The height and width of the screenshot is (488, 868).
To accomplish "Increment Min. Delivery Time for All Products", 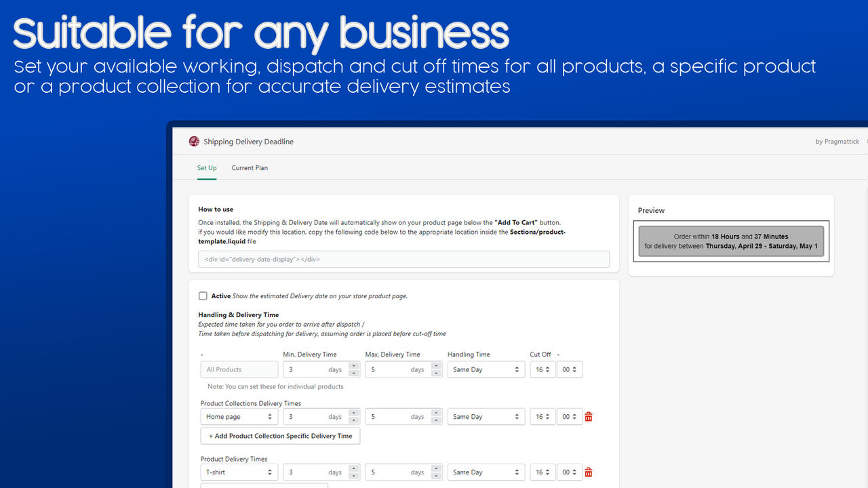I will coord(353,366).
